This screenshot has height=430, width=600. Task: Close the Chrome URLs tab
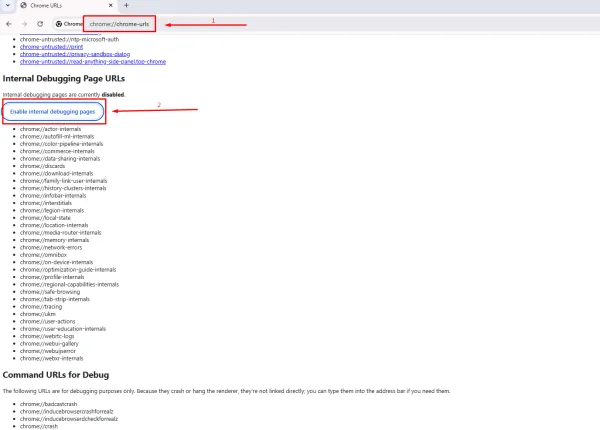pyautogui.click(x=112, y=6)
